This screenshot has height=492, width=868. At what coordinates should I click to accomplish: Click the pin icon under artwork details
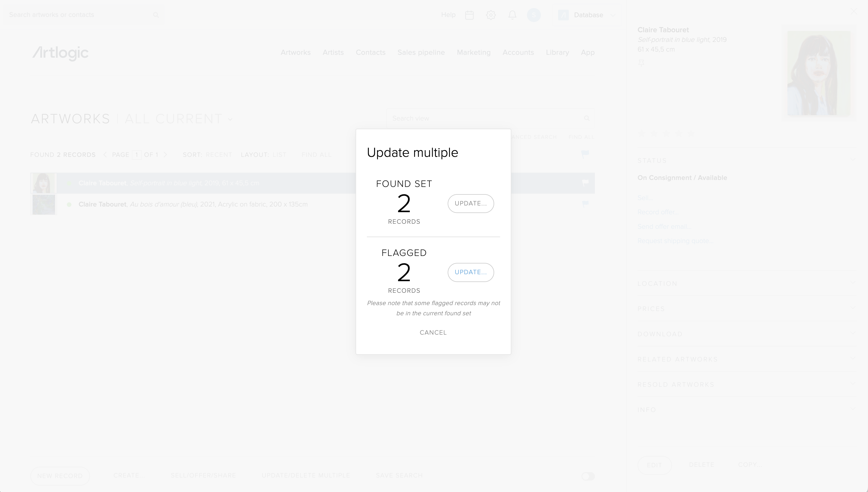tap(641, 63)
